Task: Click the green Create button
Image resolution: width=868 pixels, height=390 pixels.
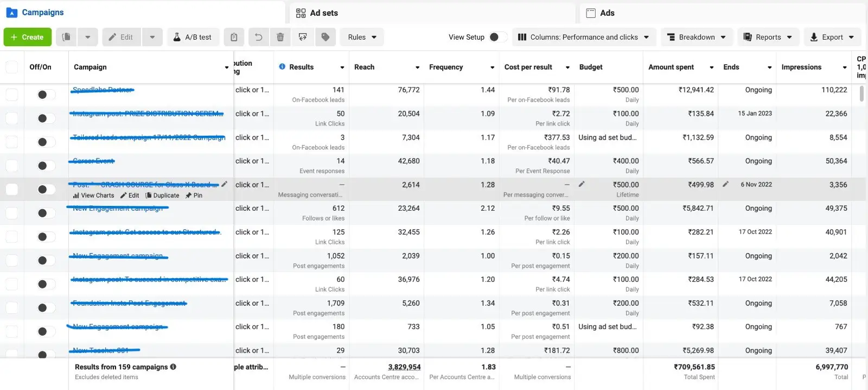Action: (x=28, y=37)
